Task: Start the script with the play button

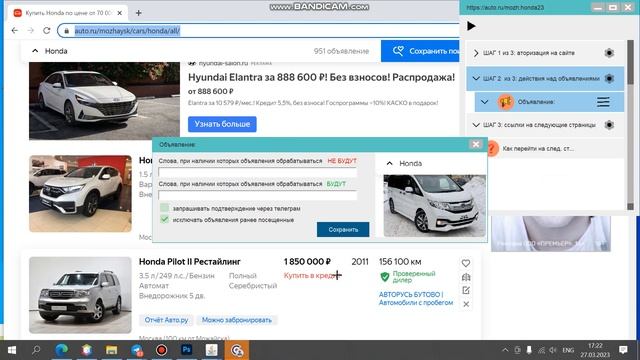Action: click(471, 26)
